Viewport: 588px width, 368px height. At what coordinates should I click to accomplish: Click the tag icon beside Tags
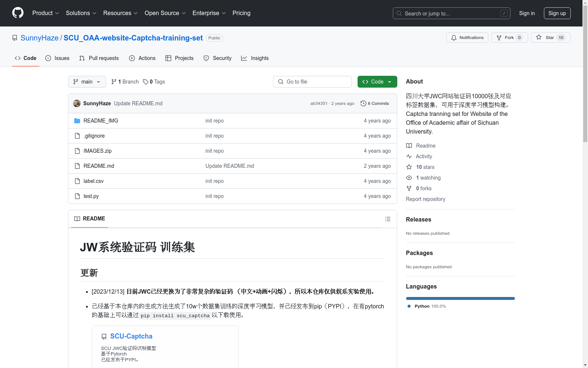point(146,82)
